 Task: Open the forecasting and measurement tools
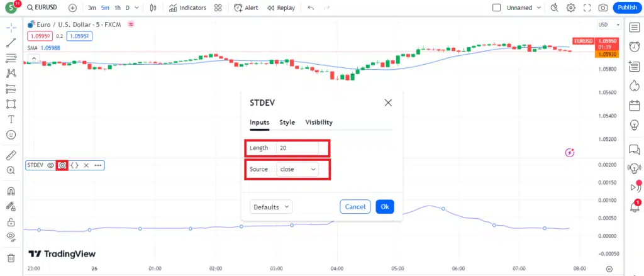(11, 89)
